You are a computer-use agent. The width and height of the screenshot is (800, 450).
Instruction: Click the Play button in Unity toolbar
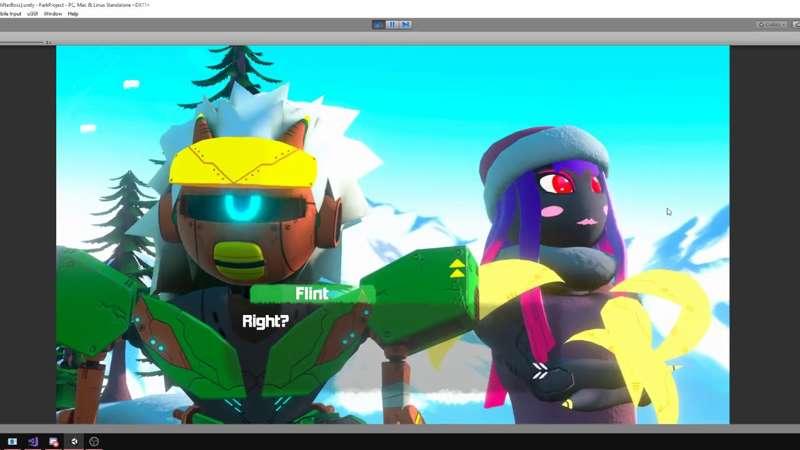(x=379, y=24)
